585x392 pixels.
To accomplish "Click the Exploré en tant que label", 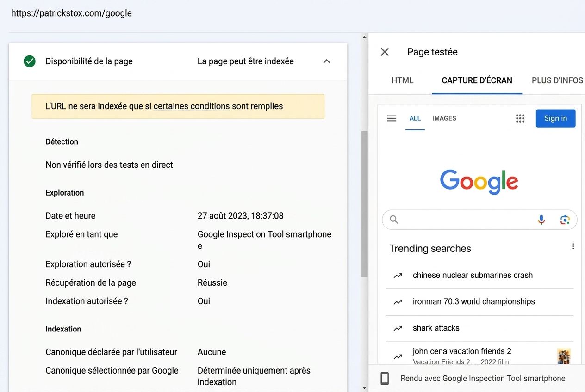I will pos(81,234).
